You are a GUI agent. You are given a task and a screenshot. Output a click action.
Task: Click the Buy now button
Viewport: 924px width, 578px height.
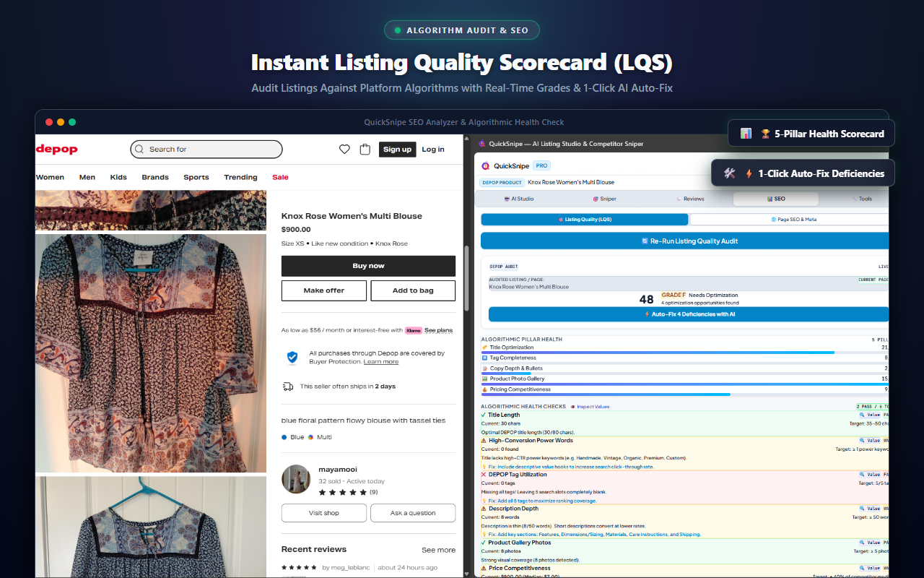click(368, 266)
